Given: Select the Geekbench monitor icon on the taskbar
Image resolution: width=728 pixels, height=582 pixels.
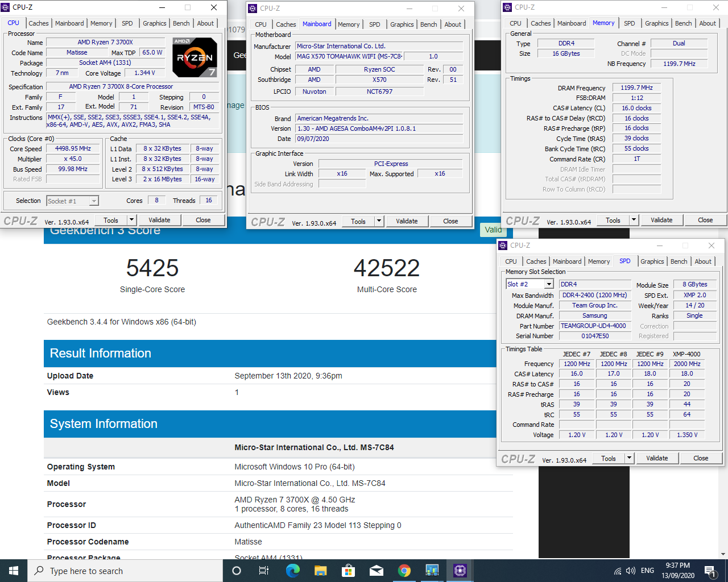Looking at the screenshot, I should click(x=432, y=571).
